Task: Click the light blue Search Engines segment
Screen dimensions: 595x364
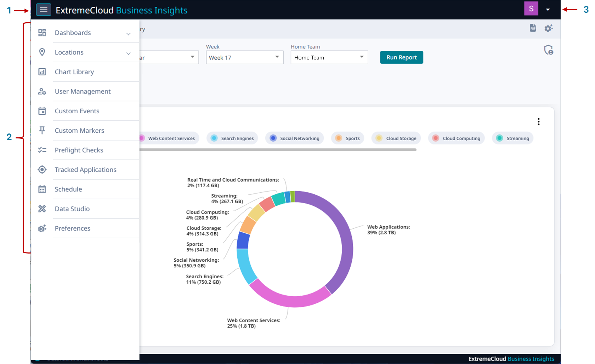Action: 244,266
